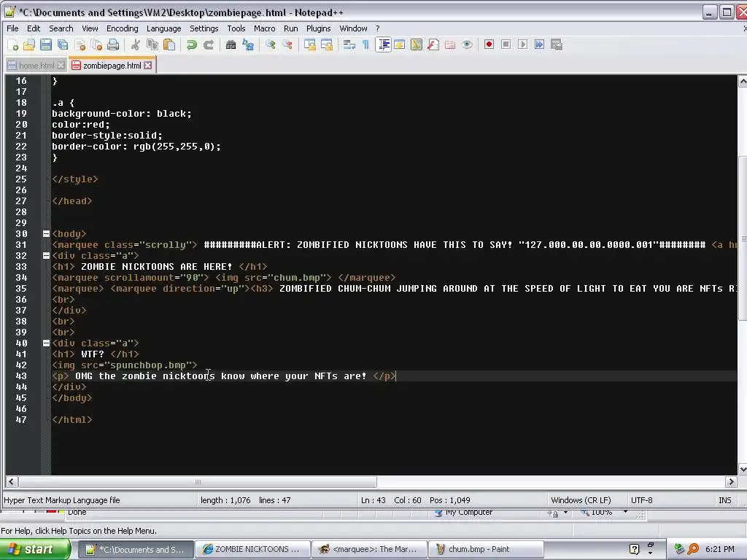Switch to the marquee browser taskbar button

pos(369,549)
